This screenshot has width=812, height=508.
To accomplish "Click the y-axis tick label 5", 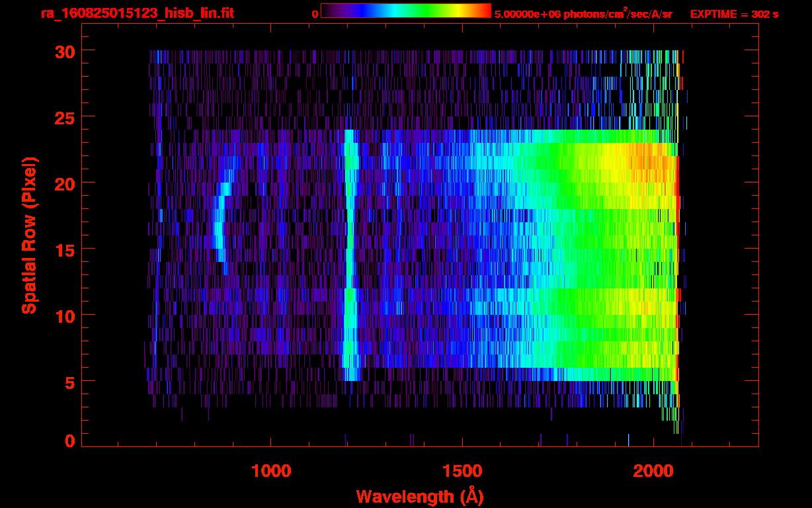I will (x=69, y=382).
